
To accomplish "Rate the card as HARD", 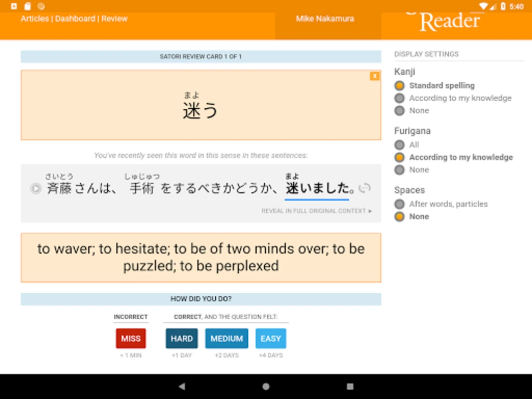I will point(181,338).
